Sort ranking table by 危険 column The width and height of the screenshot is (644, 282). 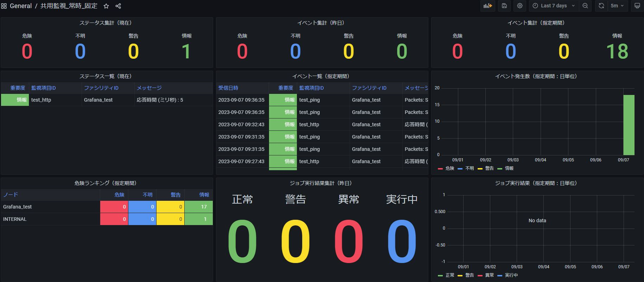click(120, 195)
